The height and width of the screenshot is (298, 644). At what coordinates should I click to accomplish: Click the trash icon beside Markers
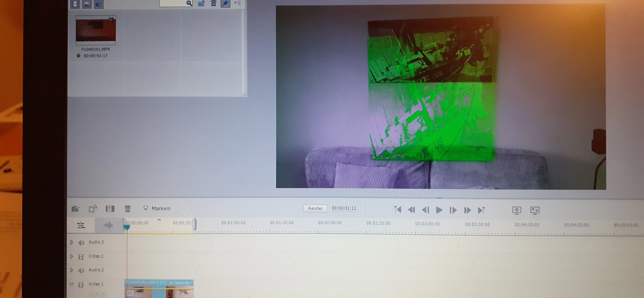point(127,208)
